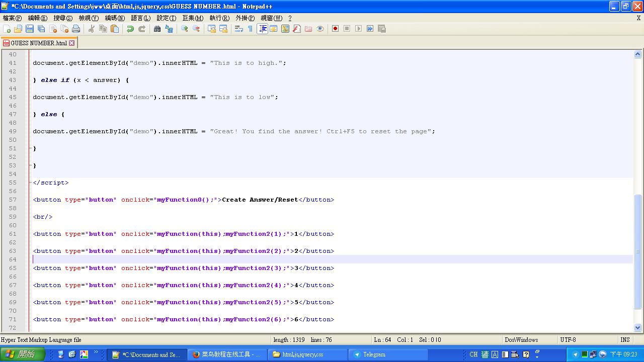Start recording a macro

(x=336, y=29)
